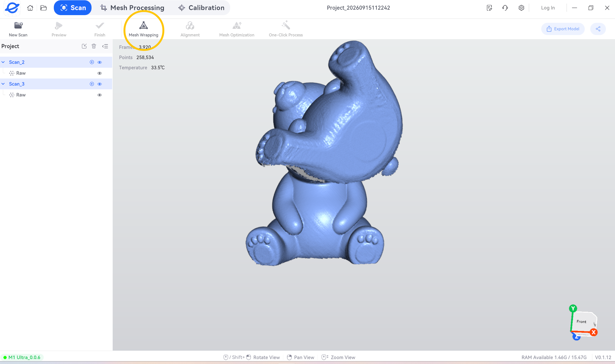The image size is (615, 364).
Task: Click the X axis on orientation gizmo
Action: 594,333
